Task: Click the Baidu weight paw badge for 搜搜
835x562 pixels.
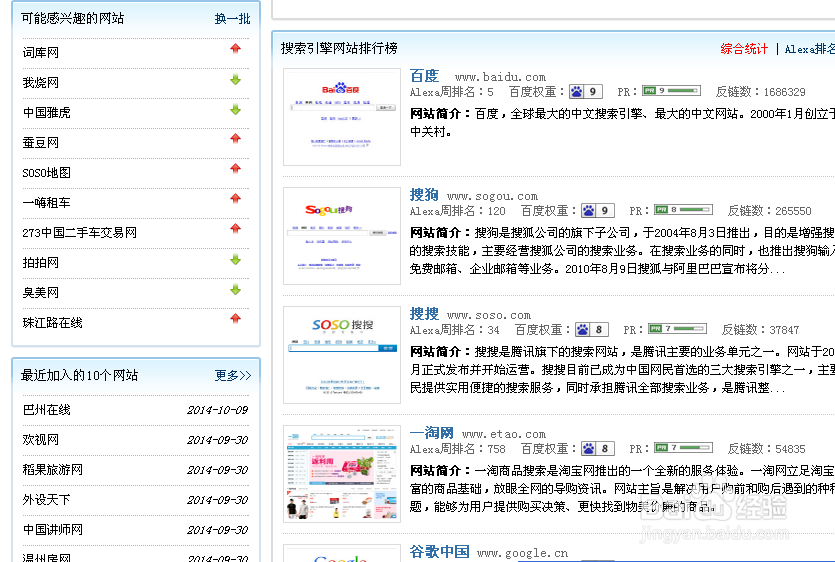Action: (x=592, y=330)
